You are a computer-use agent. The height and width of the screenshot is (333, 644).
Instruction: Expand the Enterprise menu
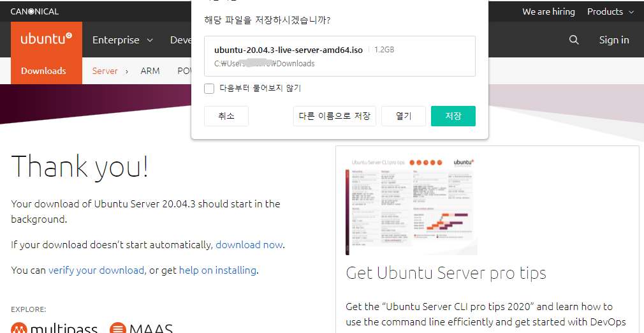point(122,40)
